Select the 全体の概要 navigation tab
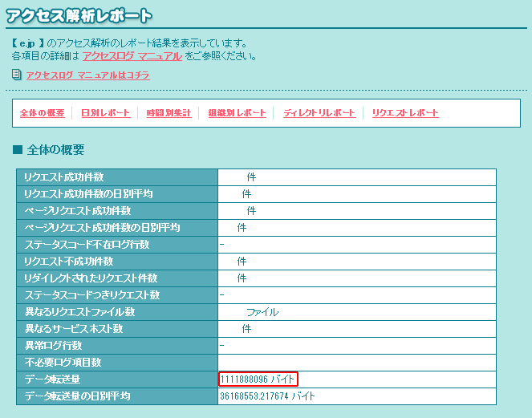The image size is (532, 418). click(42, 113)
